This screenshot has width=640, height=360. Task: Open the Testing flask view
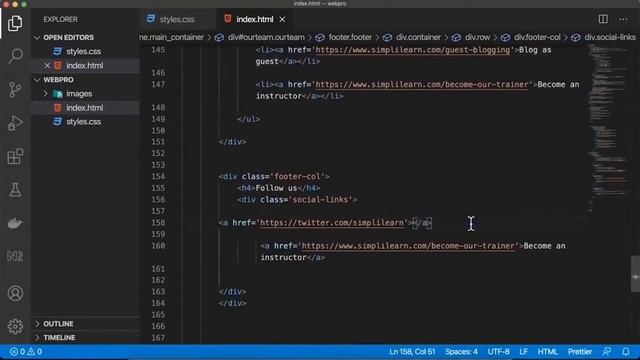15,190
